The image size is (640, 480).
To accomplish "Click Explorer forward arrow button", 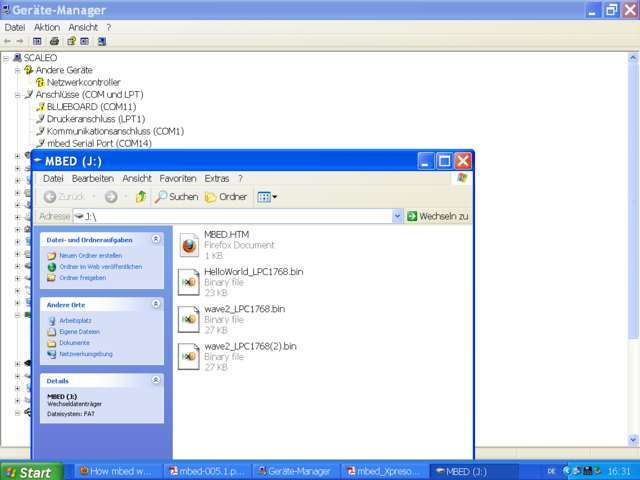I will tap(111, 197).
